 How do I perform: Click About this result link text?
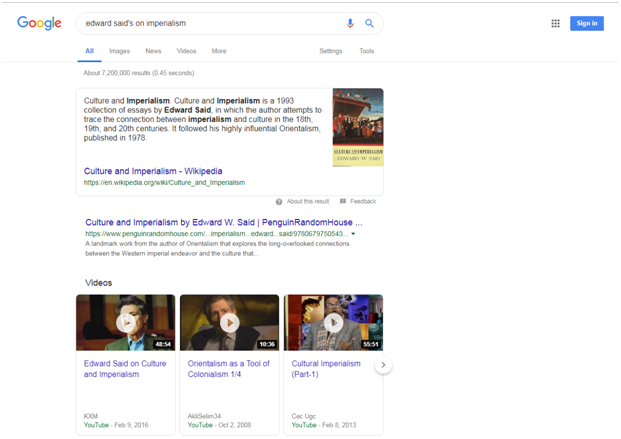[x=308, y=202]
